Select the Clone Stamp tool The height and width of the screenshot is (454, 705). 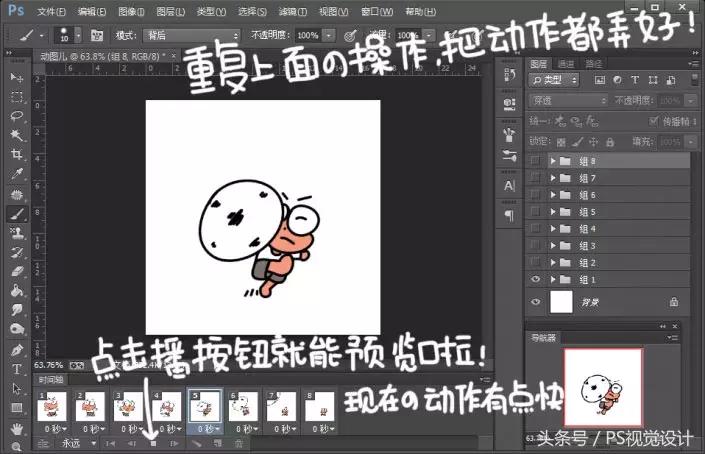17,233
